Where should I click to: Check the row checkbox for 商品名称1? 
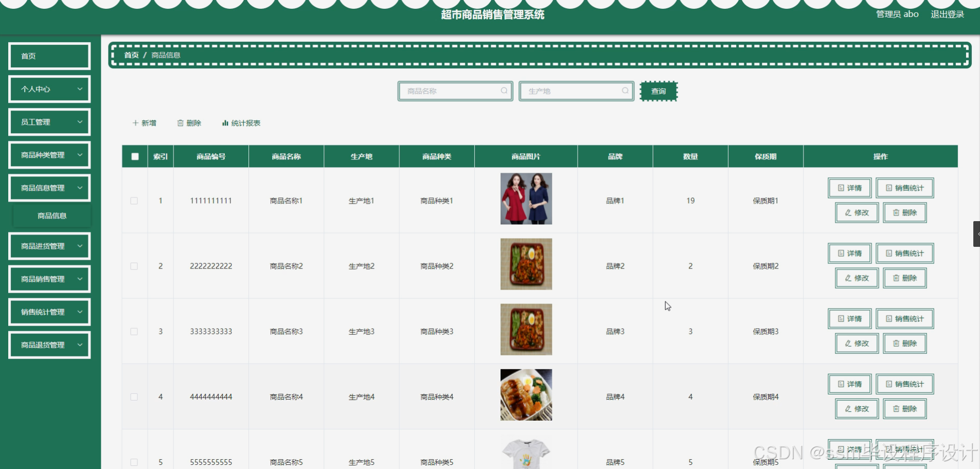pyautogui.click(x=134, y=201)
